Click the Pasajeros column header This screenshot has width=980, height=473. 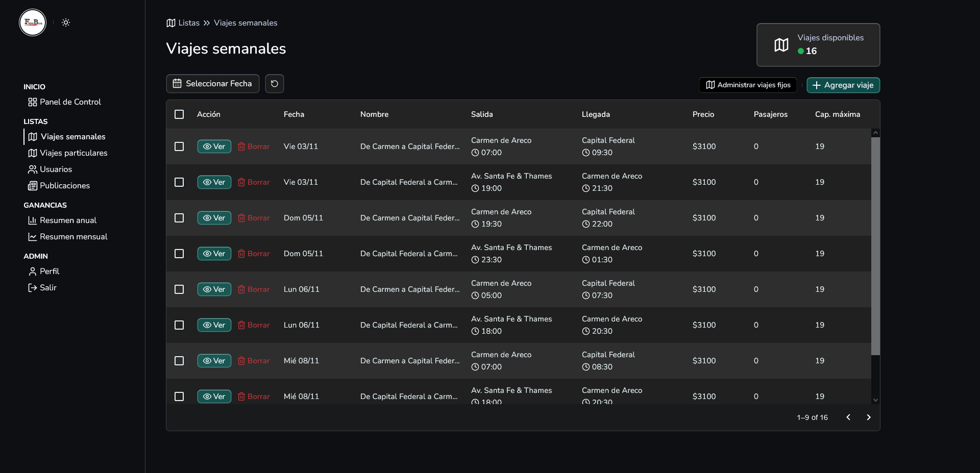771,114
